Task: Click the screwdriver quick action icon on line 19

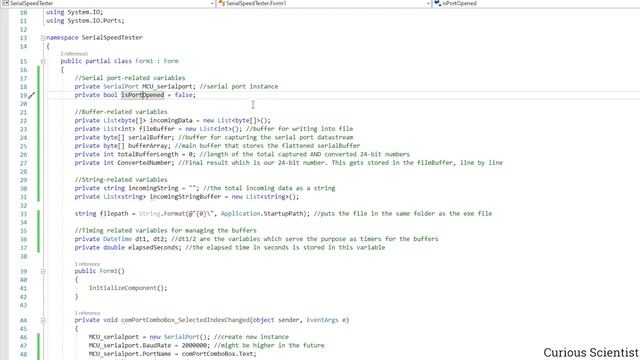Action: [x=31, y=96]
